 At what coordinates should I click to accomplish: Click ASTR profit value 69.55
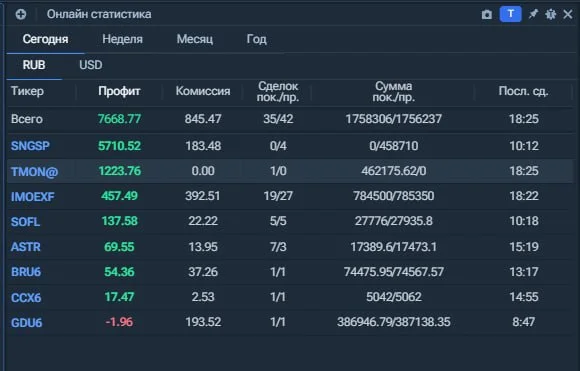[x=119, y=247]
